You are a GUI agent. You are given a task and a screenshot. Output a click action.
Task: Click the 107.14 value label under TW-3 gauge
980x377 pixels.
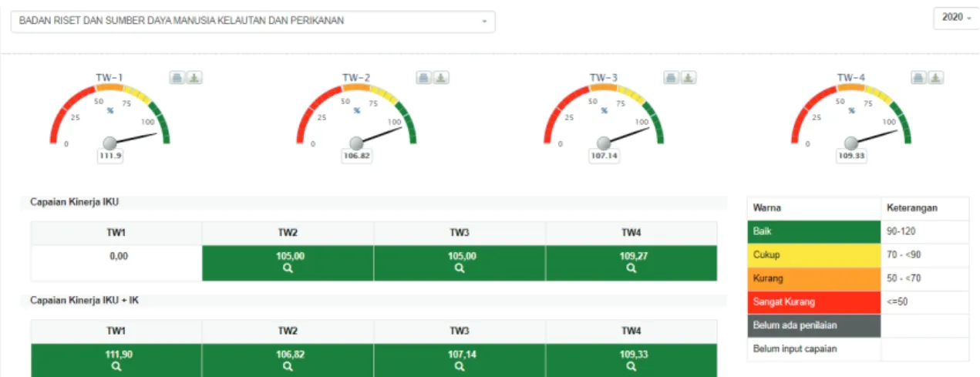tap(605, 156)
